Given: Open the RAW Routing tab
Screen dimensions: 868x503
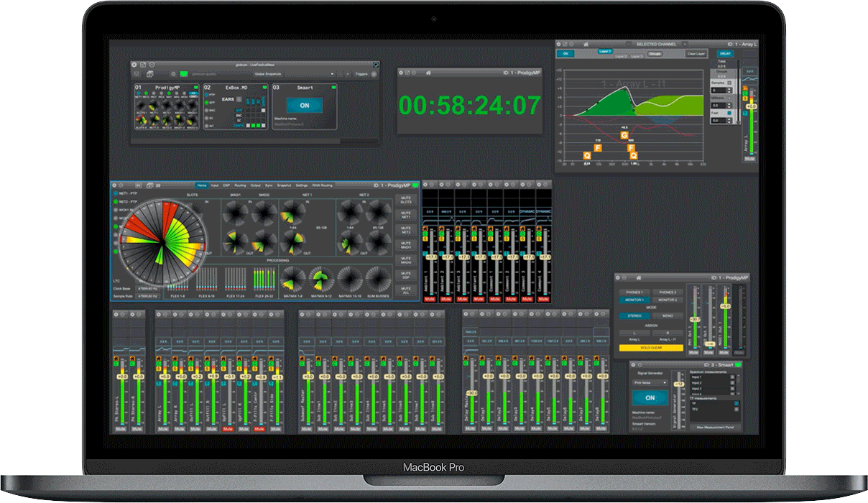Looking at the screenshot, I should (x=321, y=185).
